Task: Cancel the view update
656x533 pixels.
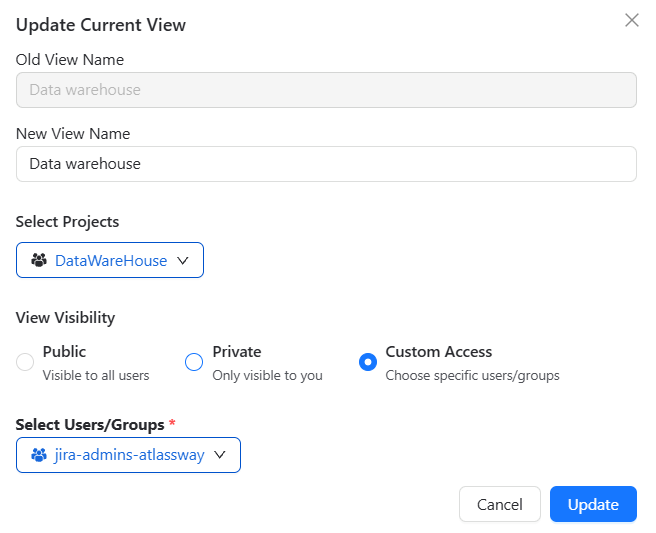Action: point(500,504)
